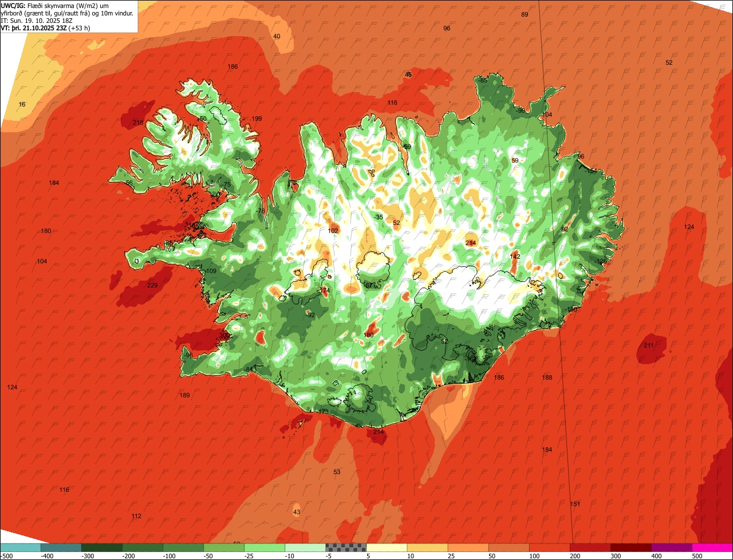Viewport: 733px width, 560px height.
Task: Click the '300' value on the Reykjanes coast
Action: (225, 336)
